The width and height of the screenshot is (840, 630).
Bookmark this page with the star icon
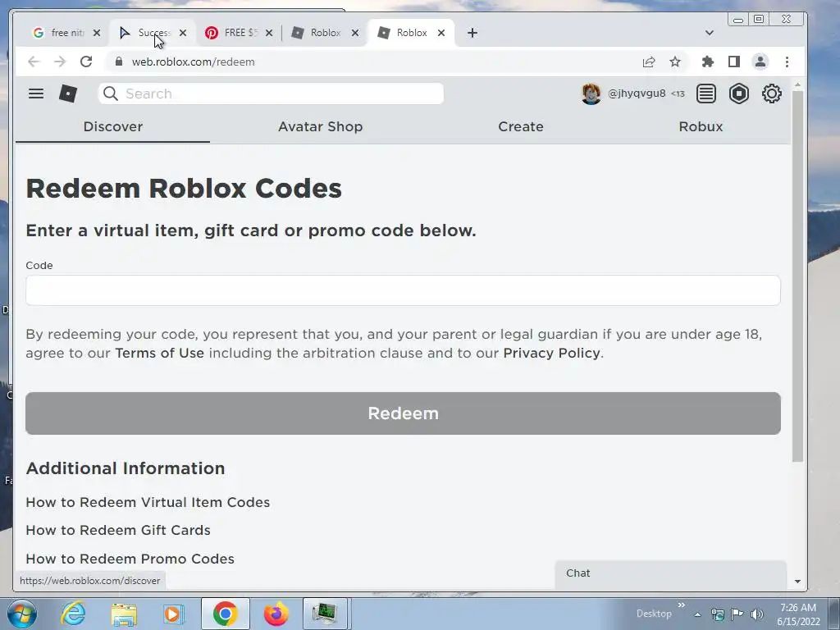pyautogui.click(x=675, y=62)
